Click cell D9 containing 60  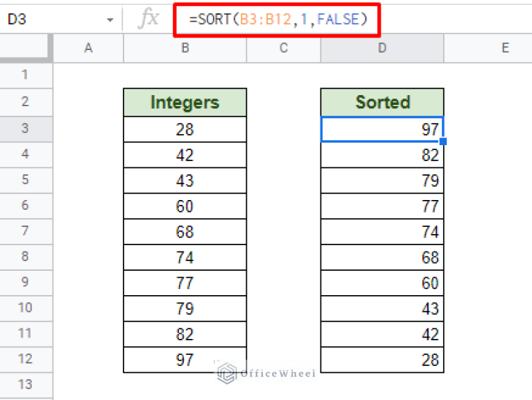click(x=382, y=283)
